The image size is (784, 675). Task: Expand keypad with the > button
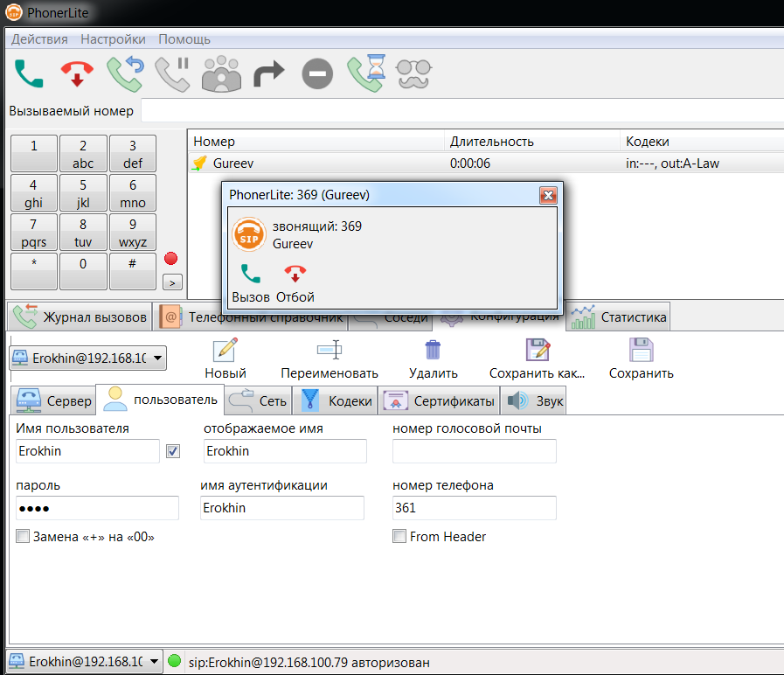coord(172,282)
